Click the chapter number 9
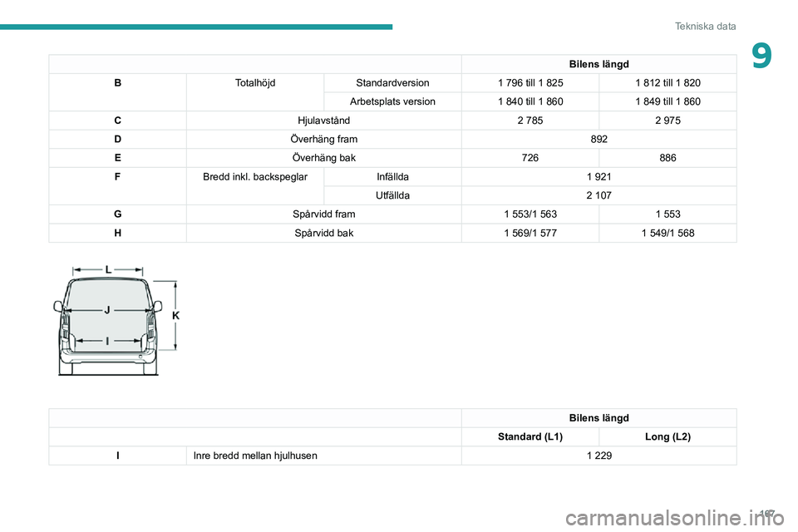 761,56
